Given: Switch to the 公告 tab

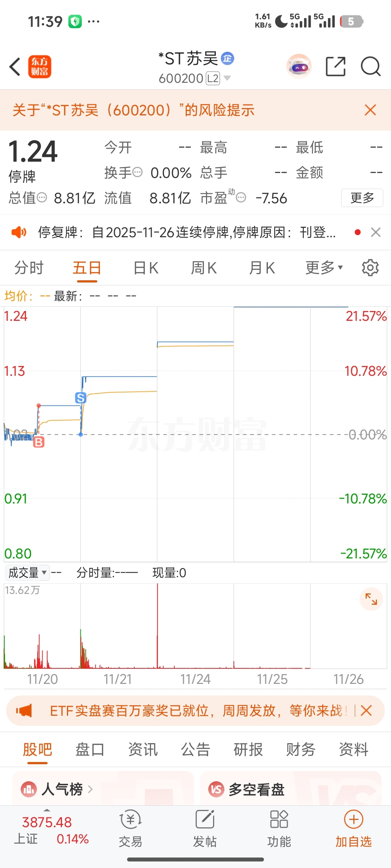Looking at the screenshot, I should pyautogui.click(x=195, y=749).
